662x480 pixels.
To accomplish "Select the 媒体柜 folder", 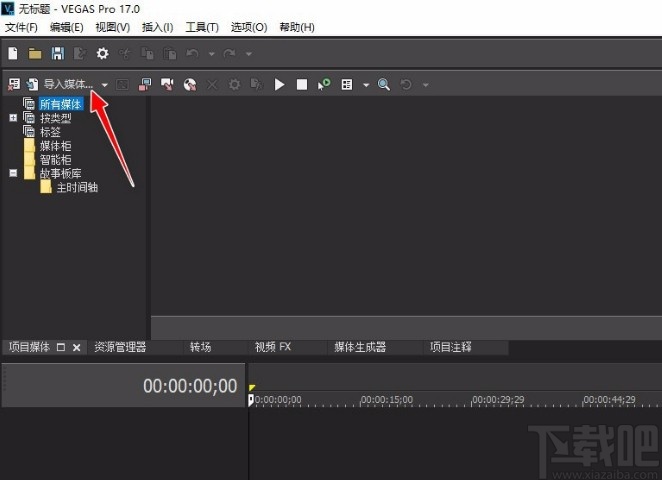I will 55,146.
